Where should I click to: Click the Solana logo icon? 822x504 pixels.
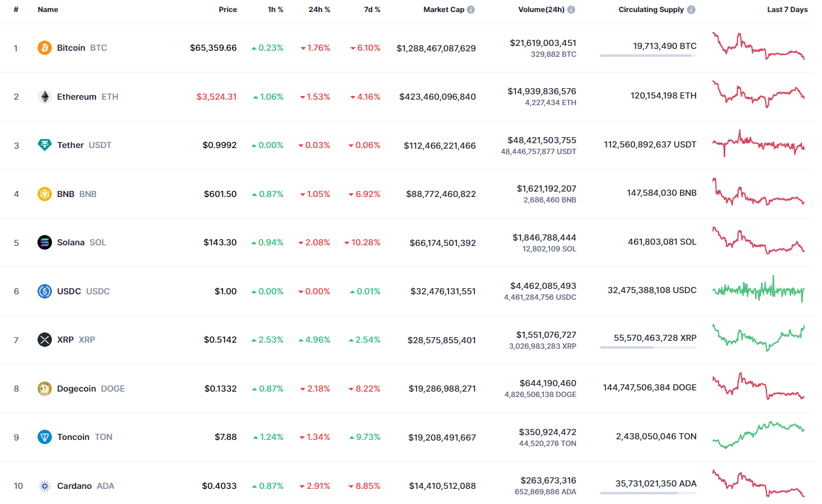[x=45, y=242]
